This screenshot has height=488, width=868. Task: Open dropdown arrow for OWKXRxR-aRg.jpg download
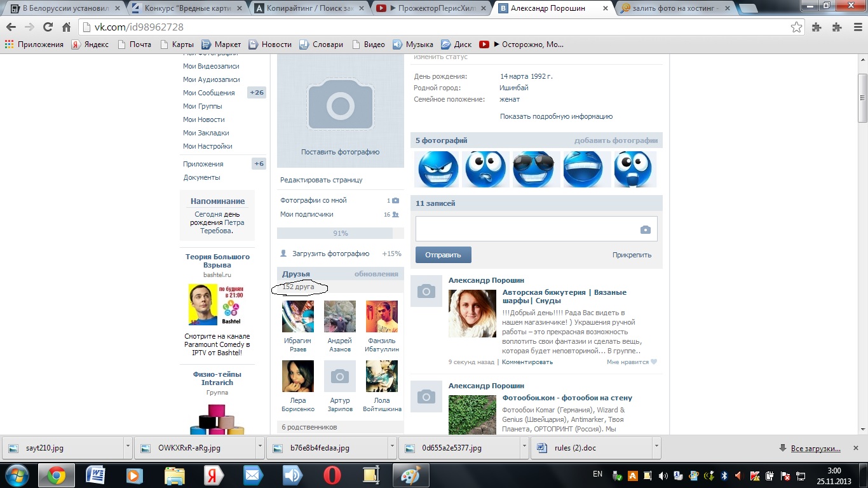click(260, 447)
